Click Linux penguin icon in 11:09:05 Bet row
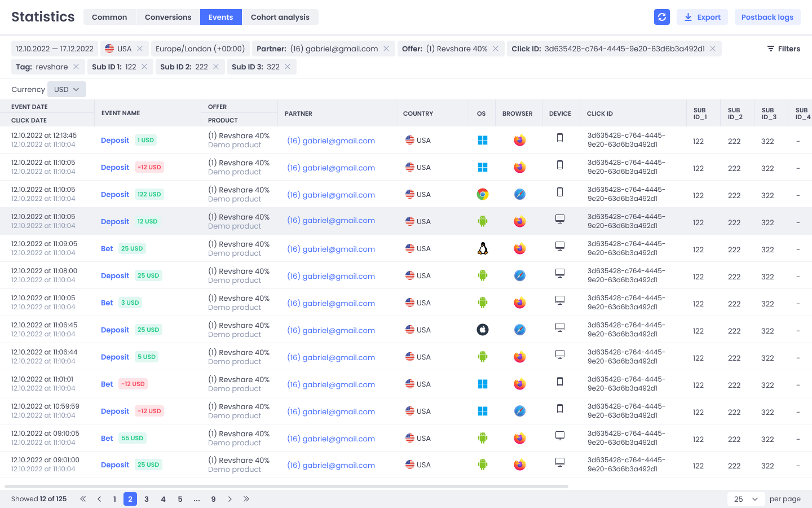812x508 pixels. click(x=483, y=248)
